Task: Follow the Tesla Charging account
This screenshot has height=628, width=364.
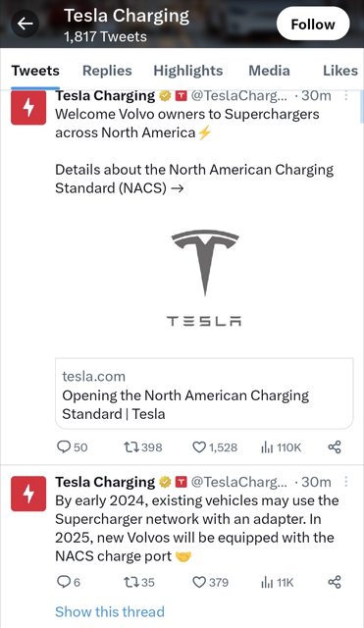Action: [x=313, y=24]
